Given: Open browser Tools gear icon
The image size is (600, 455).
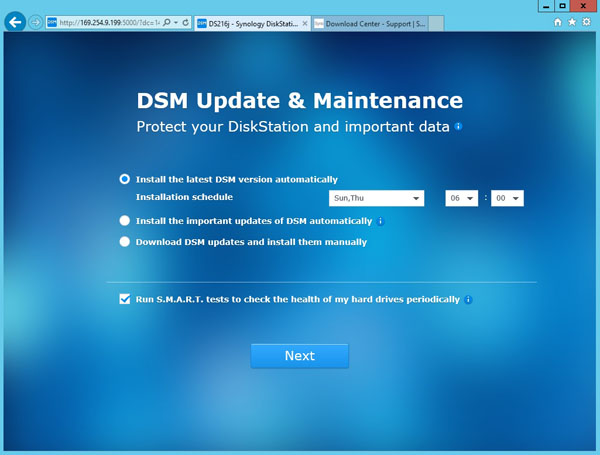Looking at the screenshot, I should click(586, 22).
